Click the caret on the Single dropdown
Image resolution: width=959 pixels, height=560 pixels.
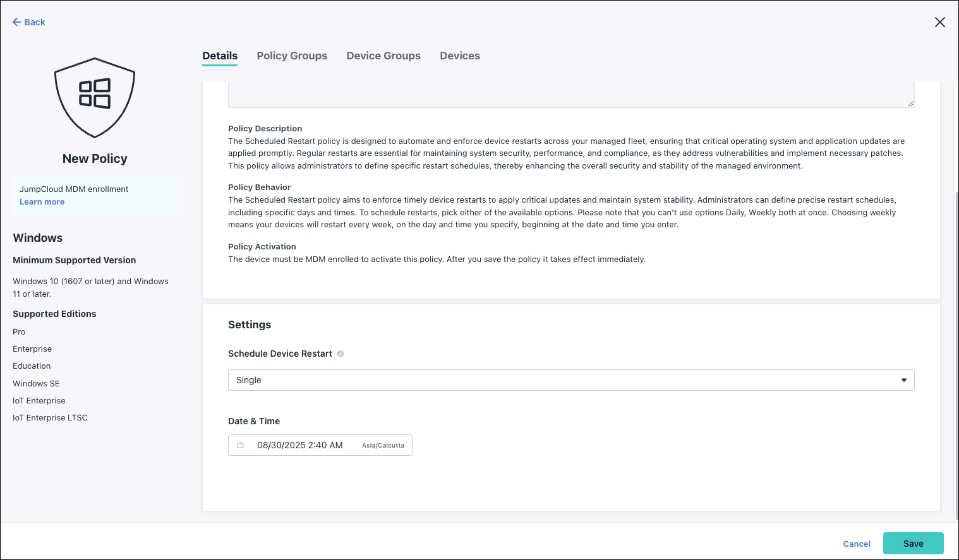[905, 379]
